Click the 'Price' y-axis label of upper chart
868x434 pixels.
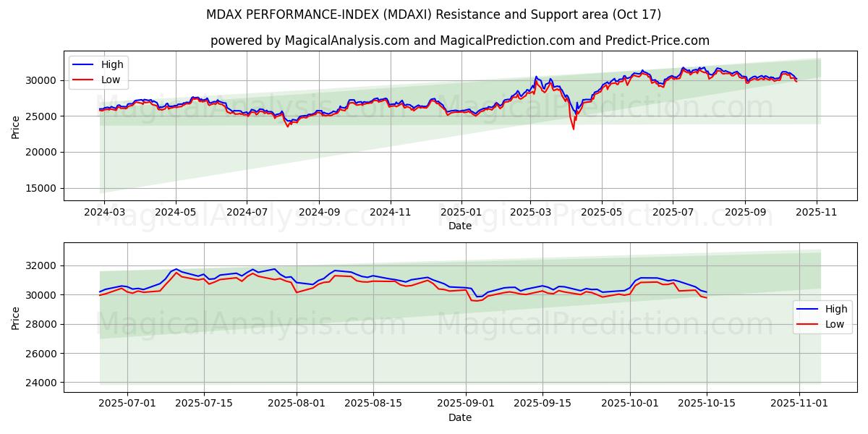tap(16, 127)
